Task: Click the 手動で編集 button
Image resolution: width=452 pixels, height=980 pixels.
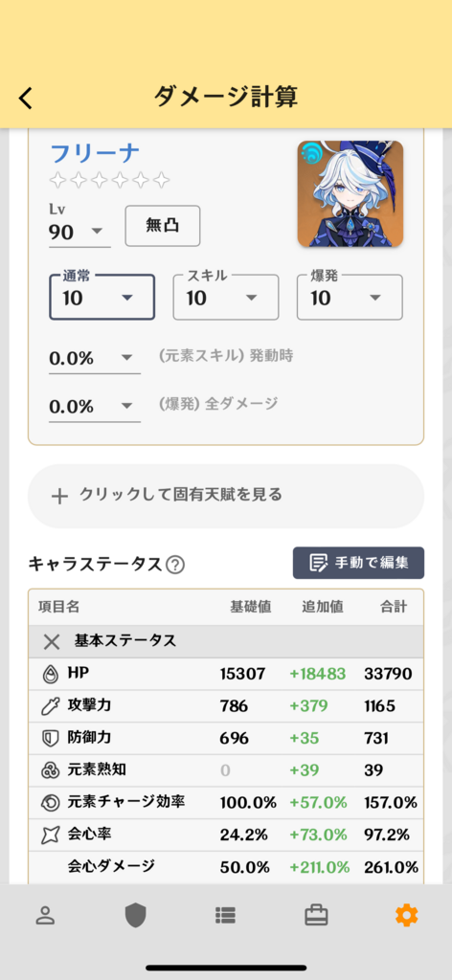Action: 359,563
